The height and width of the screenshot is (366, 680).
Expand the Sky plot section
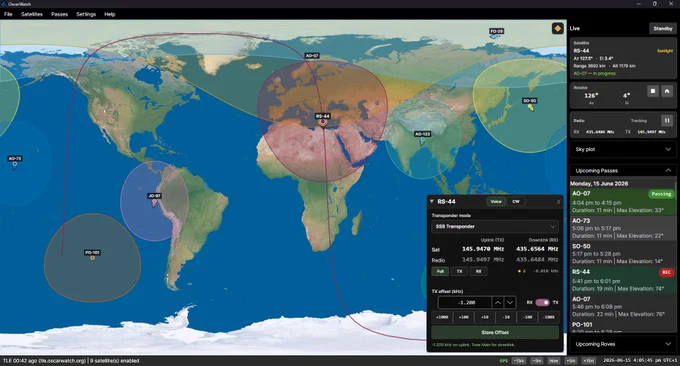(x=623, y=149)
